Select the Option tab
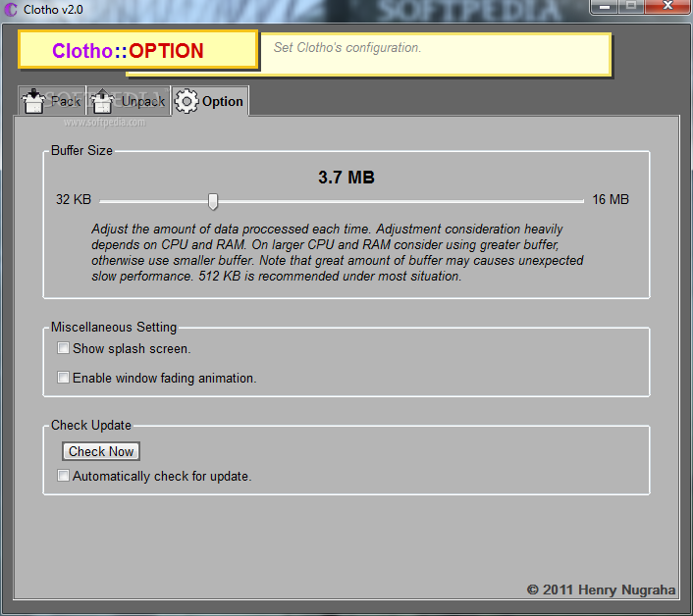The width and height of the screenshot is (693, 616). click(x=210, y=101)
